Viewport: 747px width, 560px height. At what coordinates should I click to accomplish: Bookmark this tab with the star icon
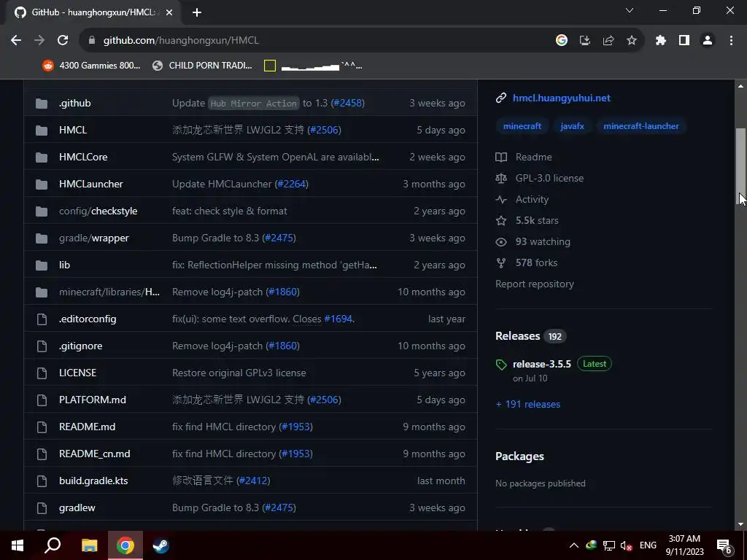pyautogui.click(x=632, y=41)
